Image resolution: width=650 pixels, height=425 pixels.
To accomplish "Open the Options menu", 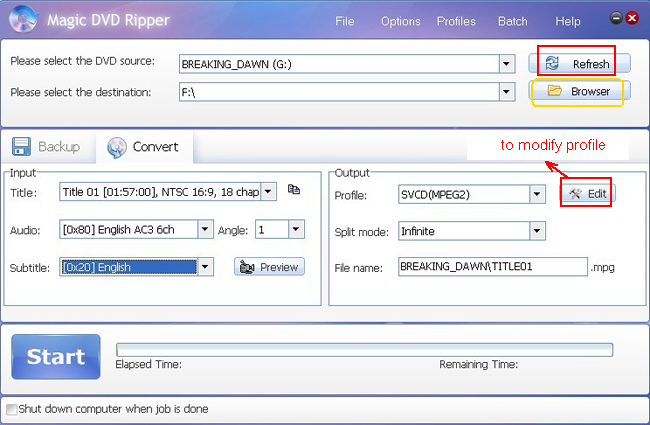I will click(400, 21).
